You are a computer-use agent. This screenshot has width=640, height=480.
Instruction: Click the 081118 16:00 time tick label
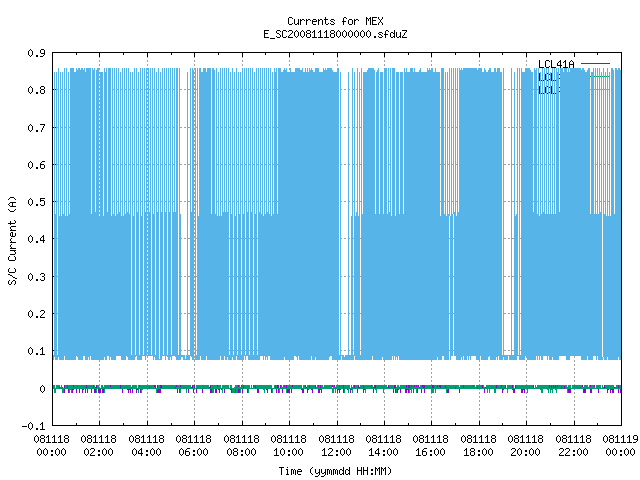pos(430,446)
